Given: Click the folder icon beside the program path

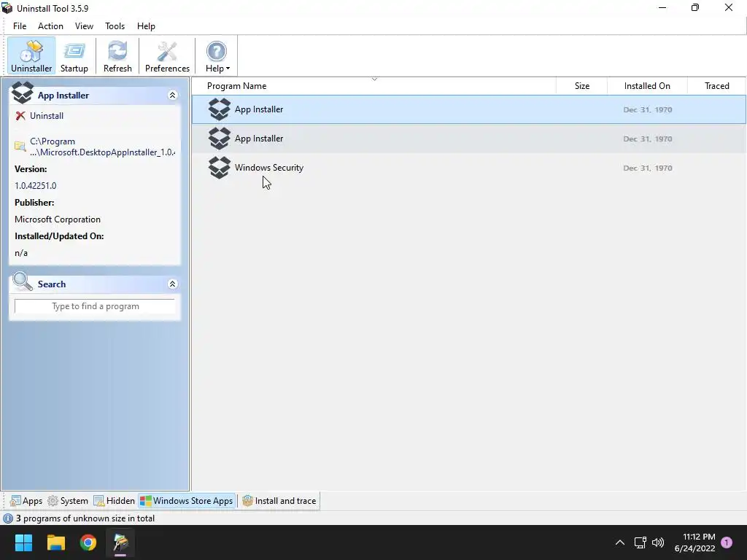Looking at the screenshot, I should (20, 146).
